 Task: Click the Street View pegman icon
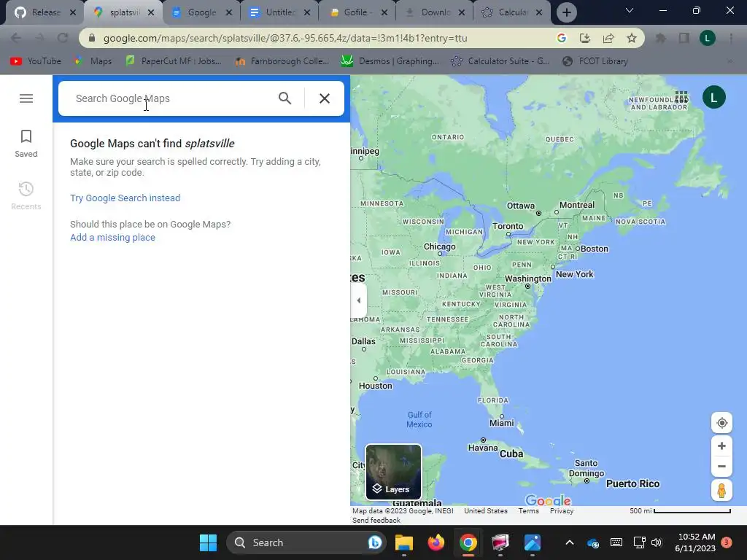click(x=721, y=491)
